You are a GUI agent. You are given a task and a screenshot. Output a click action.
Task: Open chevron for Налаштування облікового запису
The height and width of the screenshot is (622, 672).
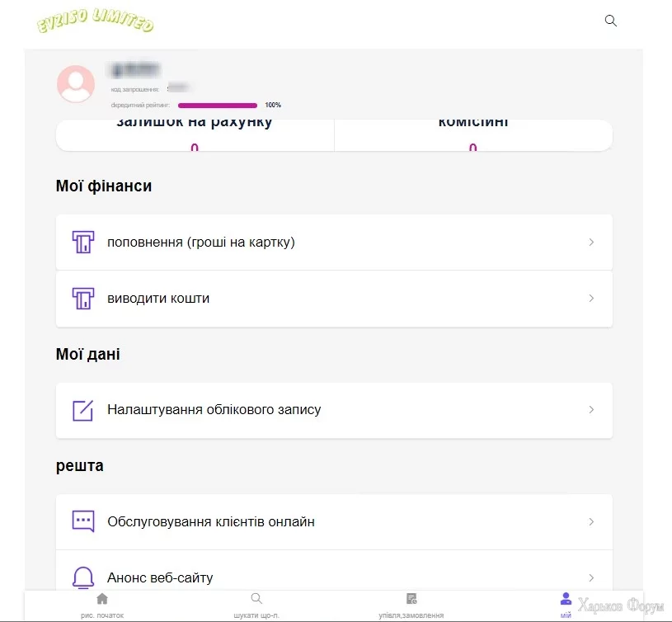591,410
